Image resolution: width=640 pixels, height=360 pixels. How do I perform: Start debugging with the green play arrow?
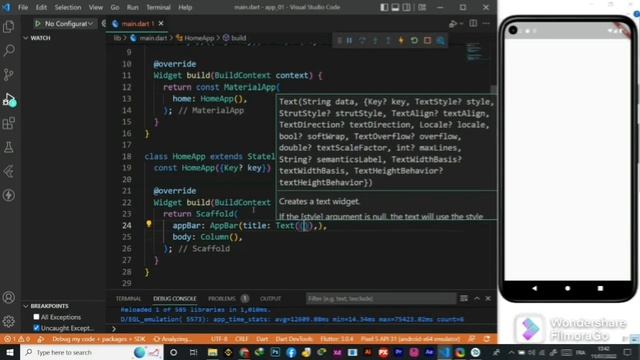[38, 24]
